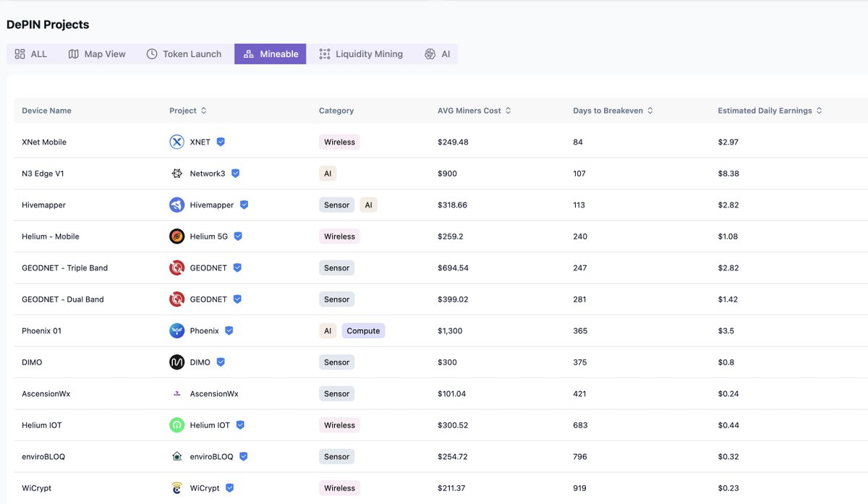
Task: Click the verified badge beside enviroBLOQ project
Action: [244, 456]
